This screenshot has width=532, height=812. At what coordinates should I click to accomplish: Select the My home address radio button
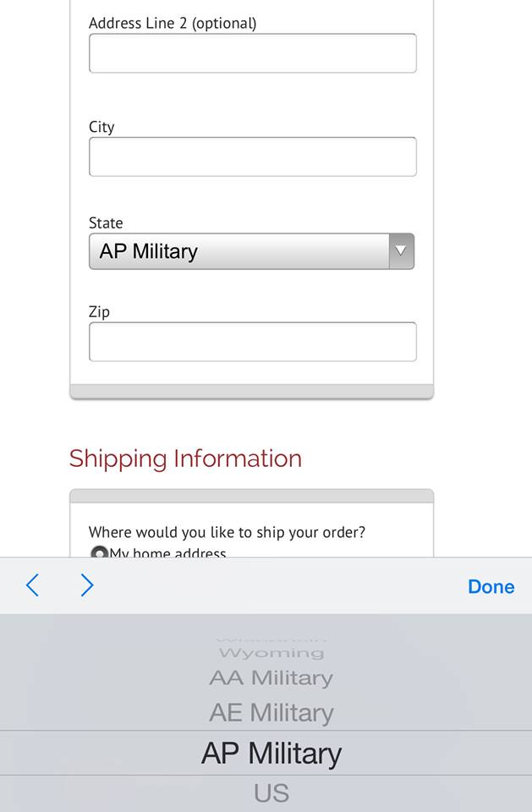point(99,553)
